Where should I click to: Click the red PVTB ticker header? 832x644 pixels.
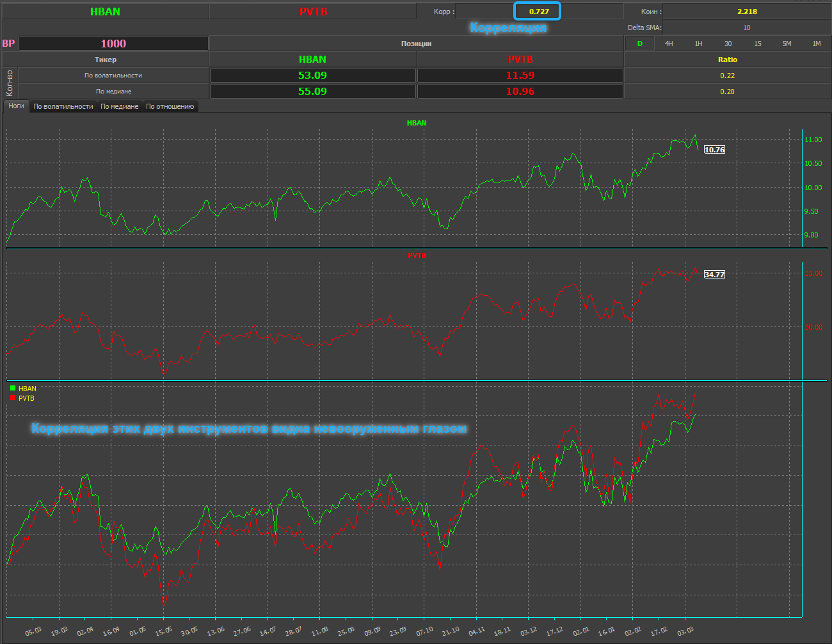pos(313,12)
